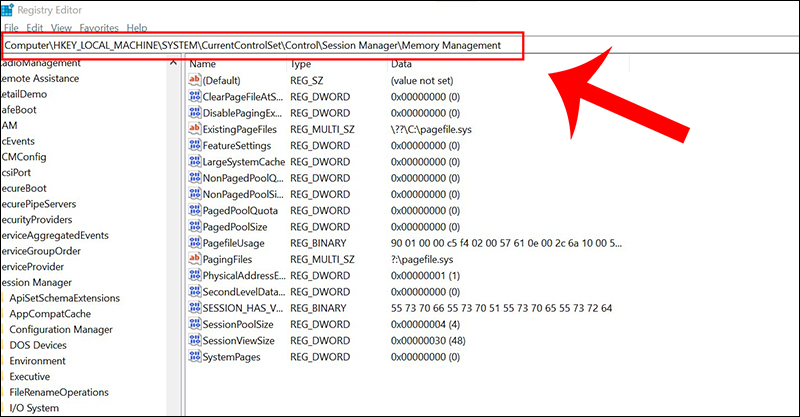Click the 0x00000030 (48) data cell
The height and width of the screenshot is (417, 800).
click(x=428, y=341)
